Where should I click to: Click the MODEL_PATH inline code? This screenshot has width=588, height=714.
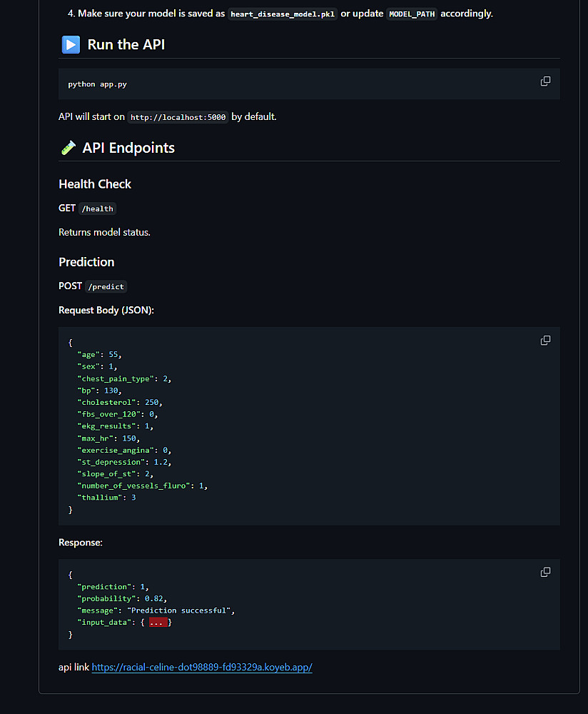coord(412,14)
